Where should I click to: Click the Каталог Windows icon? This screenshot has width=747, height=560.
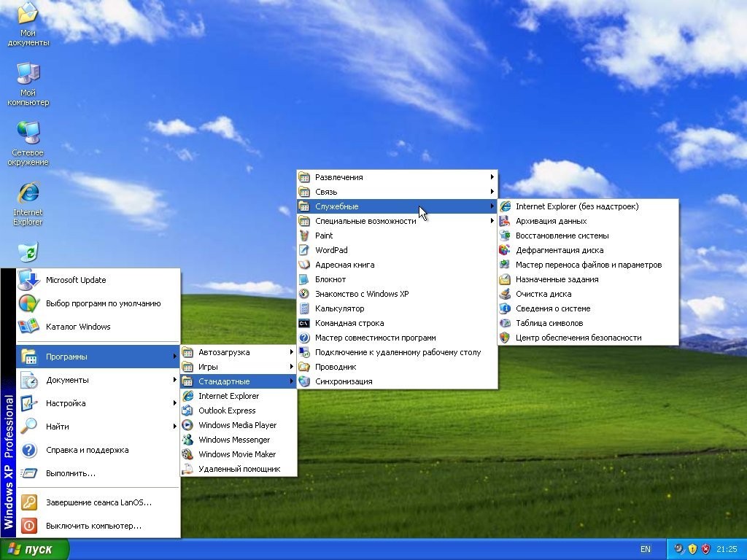(28, 327)
